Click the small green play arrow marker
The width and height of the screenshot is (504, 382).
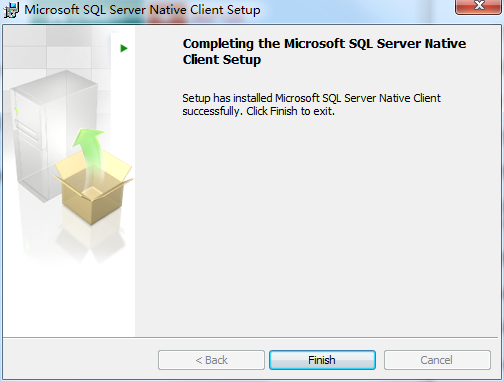[124, 48]
